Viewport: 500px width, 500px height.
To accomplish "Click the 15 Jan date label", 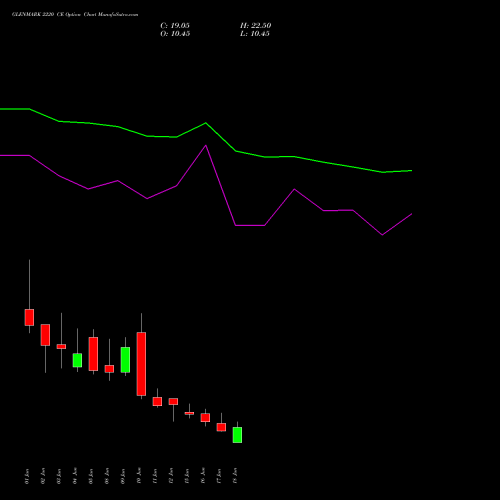I will pyautogui.click(x=187, y=476).
